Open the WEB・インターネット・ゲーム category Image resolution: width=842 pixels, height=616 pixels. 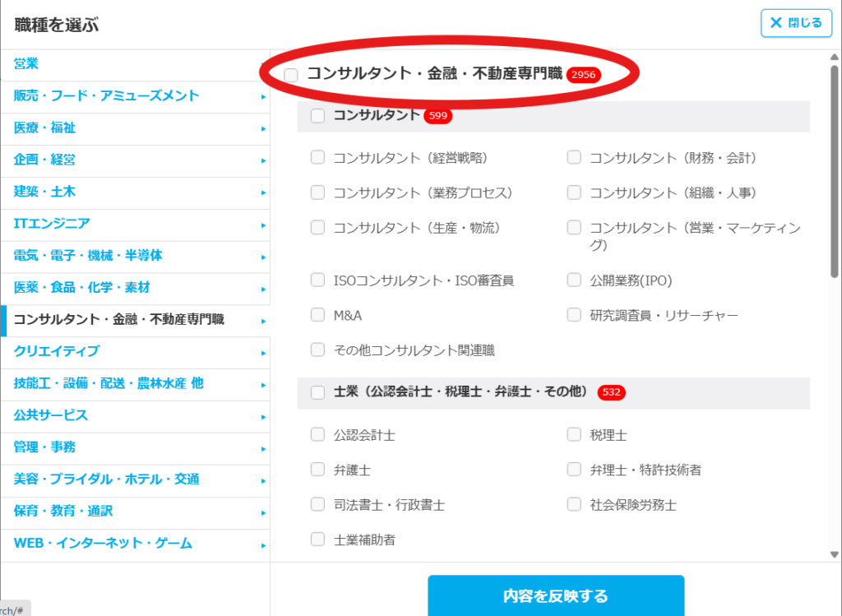(x=103, y=544)
